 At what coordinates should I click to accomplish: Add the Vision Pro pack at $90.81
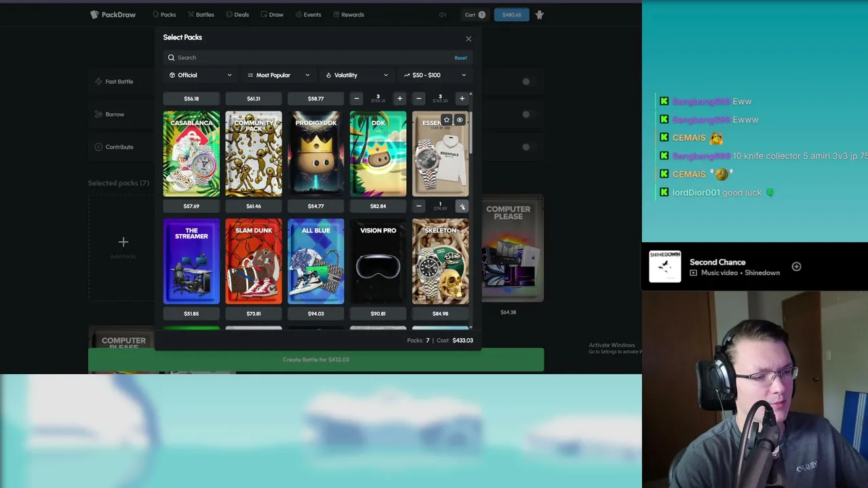[378, 314]
